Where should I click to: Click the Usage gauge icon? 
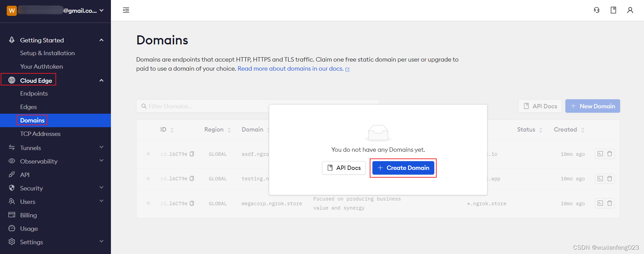tap(12, 228)
